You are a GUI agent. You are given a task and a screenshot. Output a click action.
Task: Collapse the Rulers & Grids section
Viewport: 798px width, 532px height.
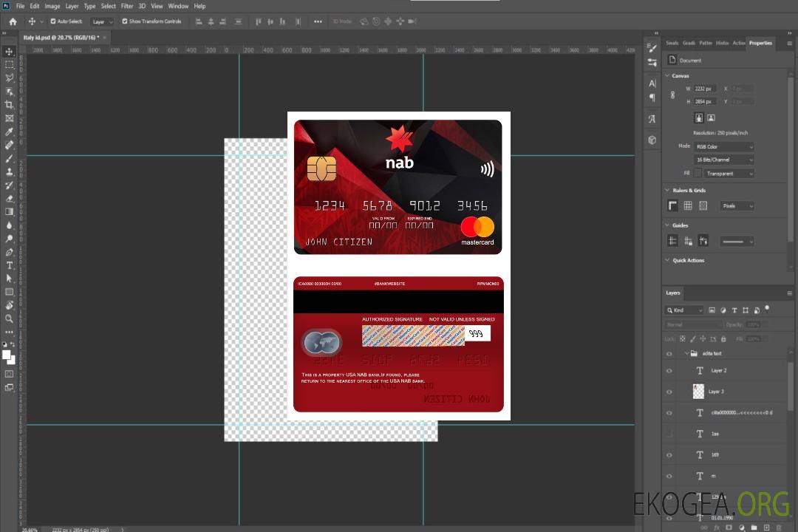pyautogui.click(x=667, y=191)
